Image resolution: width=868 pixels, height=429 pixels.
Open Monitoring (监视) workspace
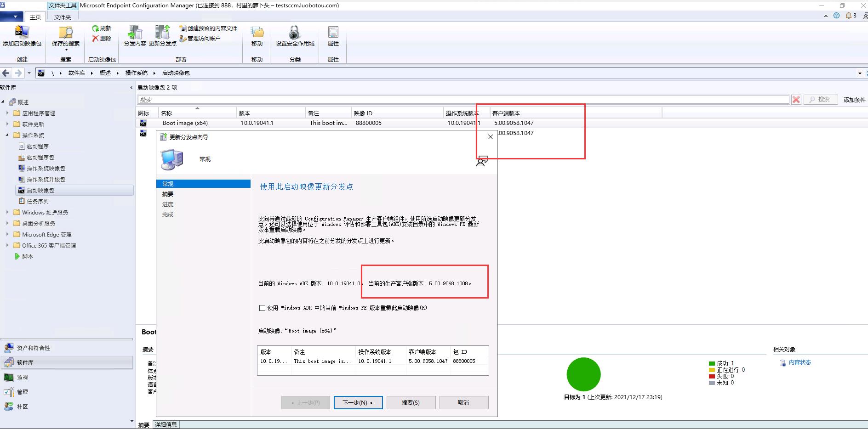(x=67, y=377)
